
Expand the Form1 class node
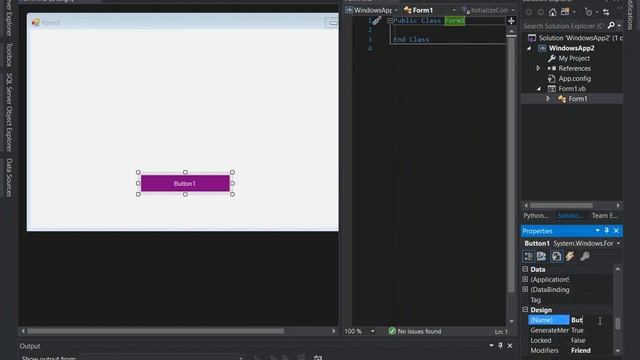[x=548, y=99]
